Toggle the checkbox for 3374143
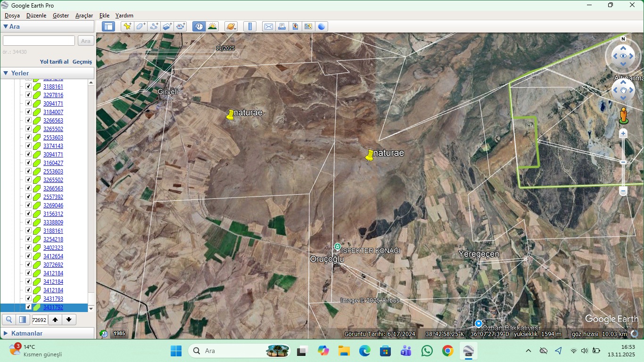The height and width of the screenshot is (362, 644). 28,146
